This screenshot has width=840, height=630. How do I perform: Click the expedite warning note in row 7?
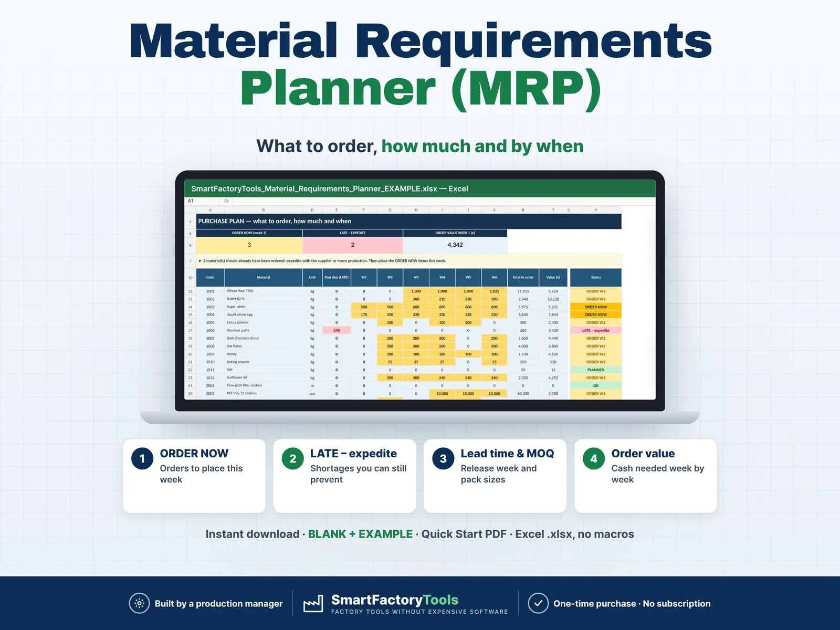click(x=409, y=260)
